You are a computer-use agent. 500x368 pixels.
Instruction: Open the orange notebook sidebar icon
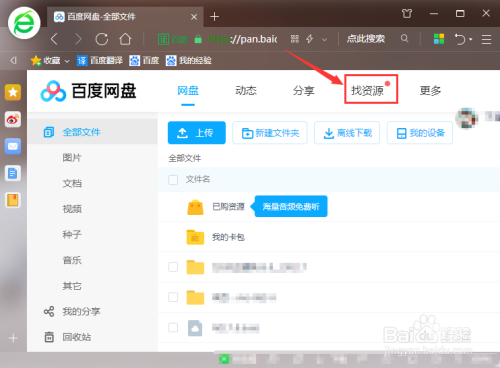click(13, 200)
